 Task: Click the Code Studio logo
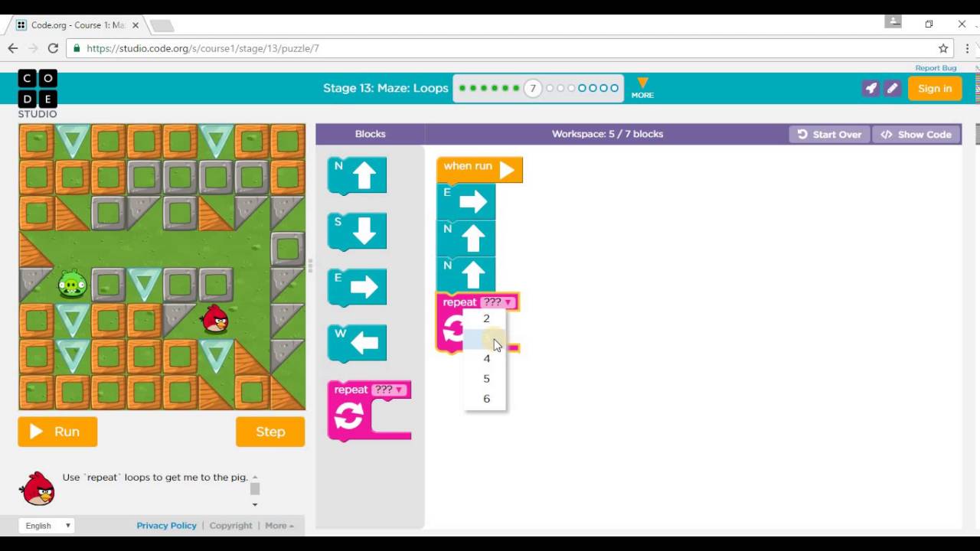pos(38,94)
